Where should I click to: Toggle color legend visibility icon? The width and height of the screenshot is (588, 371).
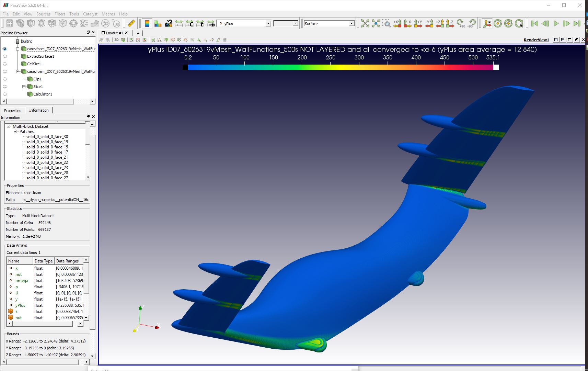(x=147, y=23)
